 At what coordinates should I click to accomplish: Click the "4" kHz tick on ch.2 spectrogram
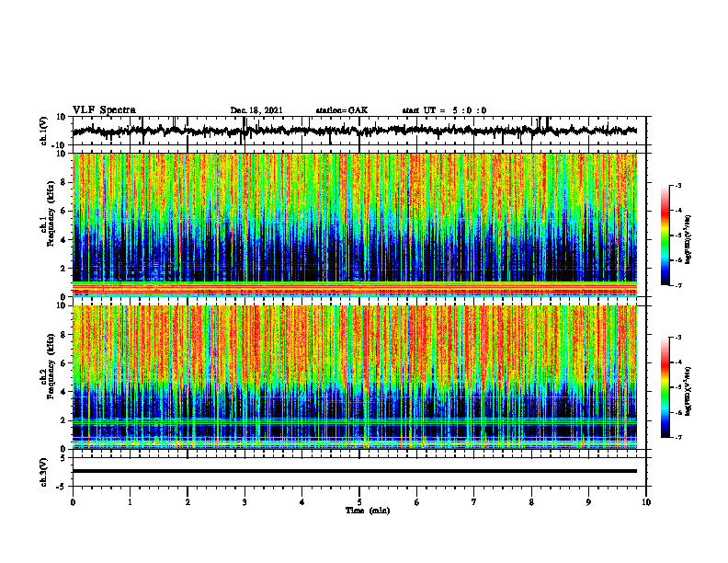pyautogui.click(x=63, y=392)
